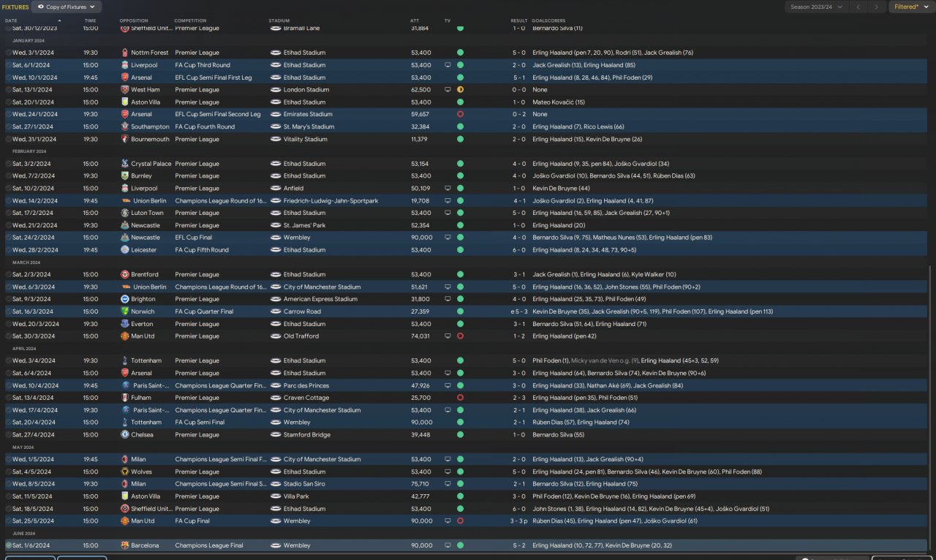Click the Carrow Road stadium name
This screenshot has height=560, width=936.
[x=302, y=311]
